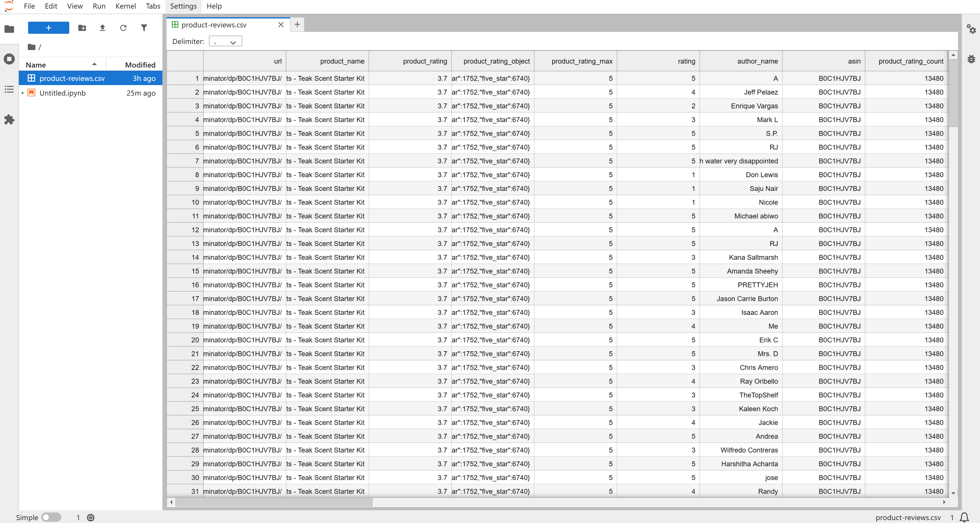
Task: Open the Kernel menu
Action: pos(125,6)
